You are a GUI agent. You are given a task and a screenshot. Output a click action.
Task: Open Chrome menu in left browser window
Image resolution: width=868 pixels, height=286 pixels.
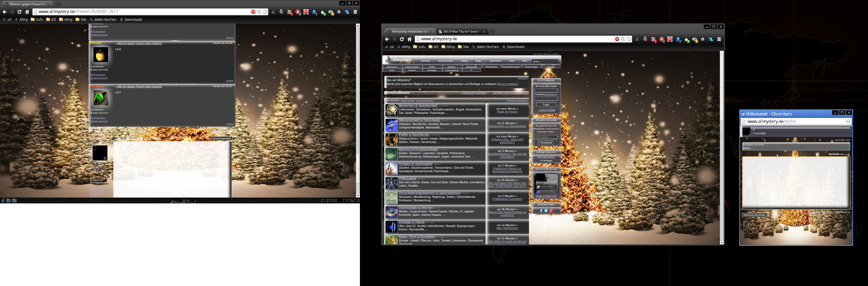(x=355, y=12)
